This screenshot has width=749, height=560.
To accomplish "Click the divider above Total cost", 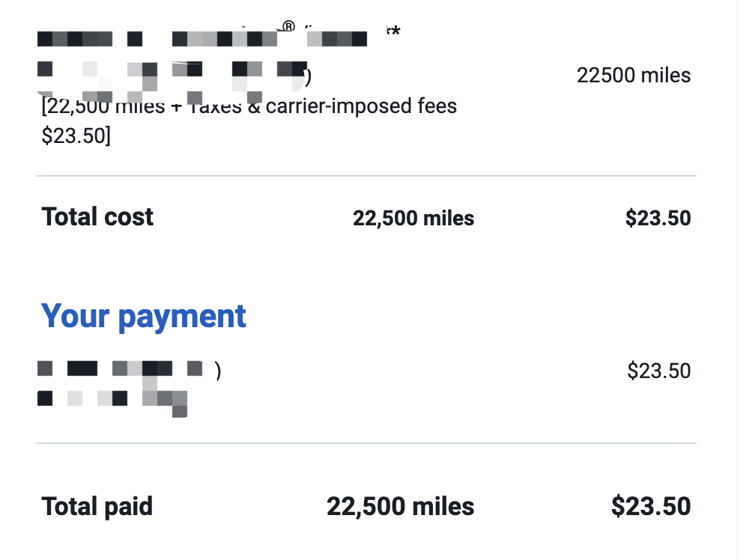I will (x=366, y=176).
